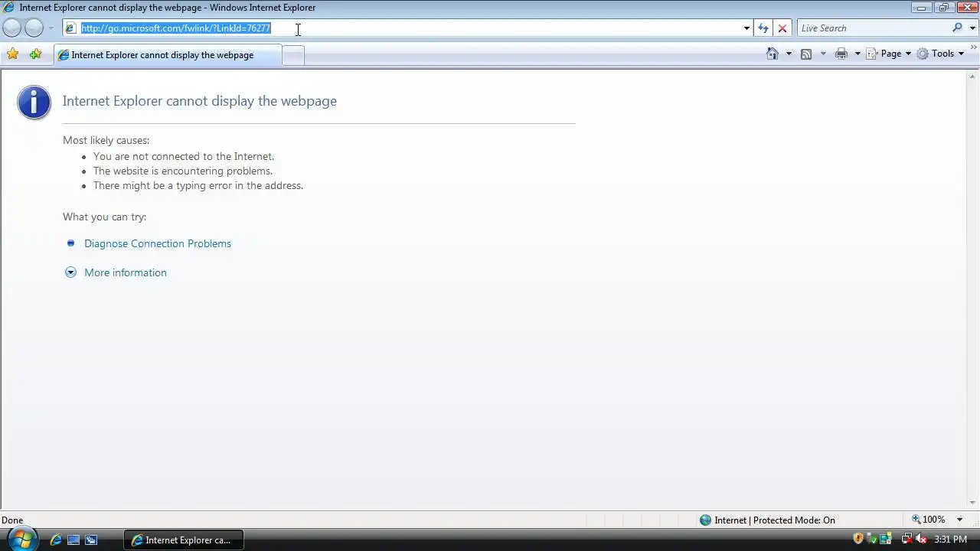Click the Windows Security shield tray icon
The height and width of the screenshot is (551, 980).
pos(858,539)
